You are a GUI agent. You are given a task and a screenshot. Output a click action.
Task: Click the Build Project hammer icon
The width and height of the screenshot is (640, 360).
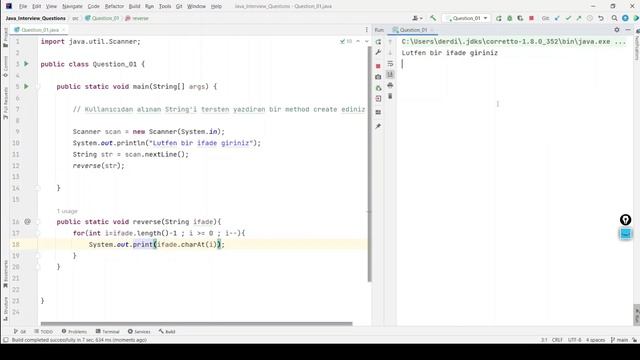coord(433,18)
